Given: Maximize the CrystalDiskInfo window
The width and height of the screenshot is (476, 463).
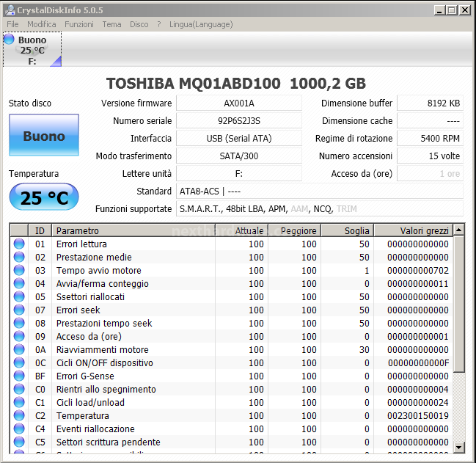Looking at the screenshot, I should tap(452, 10).
